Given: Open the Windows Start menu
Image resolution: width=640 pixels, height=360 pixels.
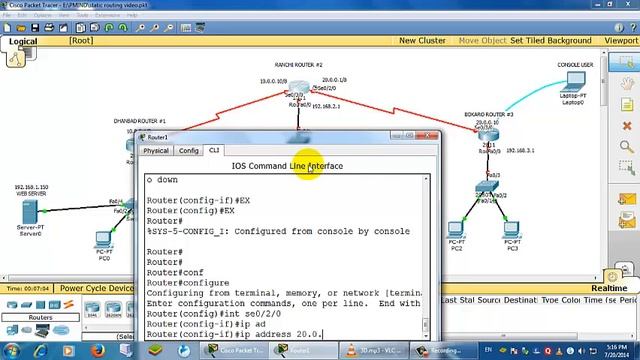Looking at the screenshot, I should tap(11, 351).
